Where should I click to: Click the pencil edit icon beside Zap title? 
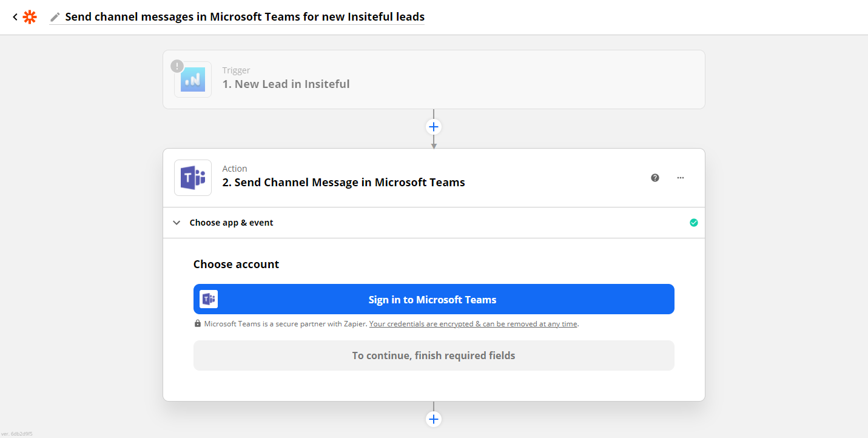click(x=55, y=17)
